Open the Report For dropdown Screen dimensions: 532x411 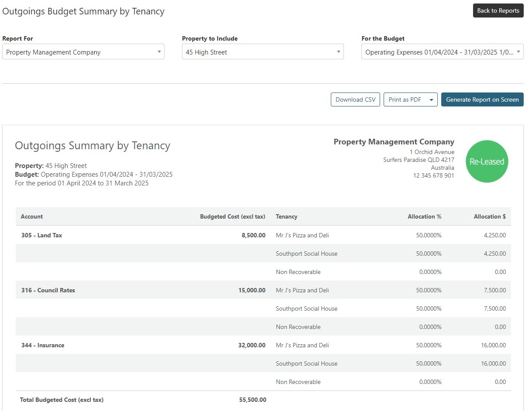[x=83, y=52]
